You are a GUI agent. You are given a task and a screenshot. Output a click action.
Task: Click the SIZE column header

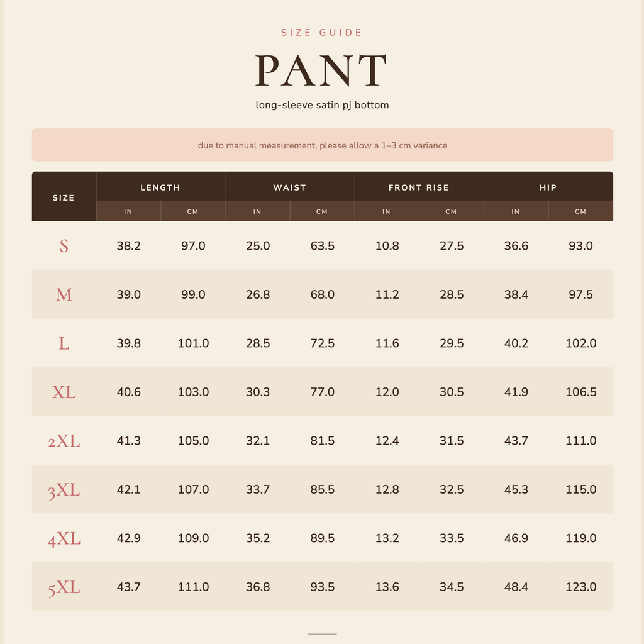click(x=64, y=197)
